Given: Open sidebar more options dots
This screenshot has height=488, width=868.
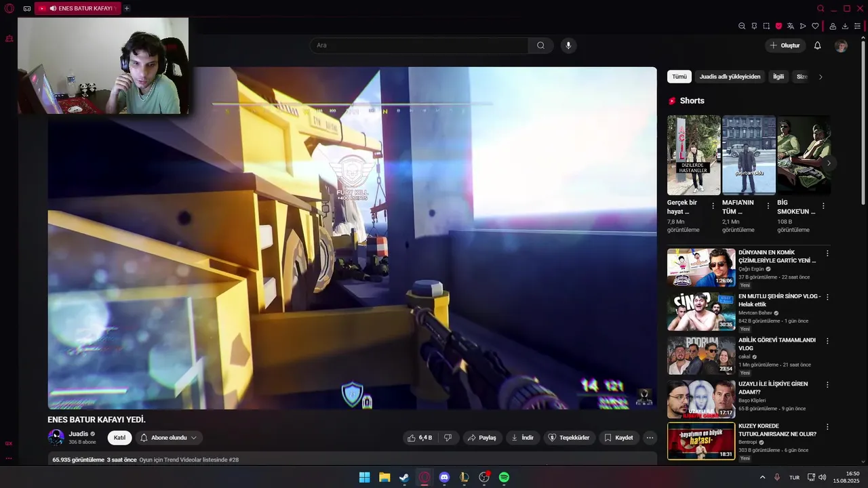Looking at the screenshot, I should click(9, 458).
